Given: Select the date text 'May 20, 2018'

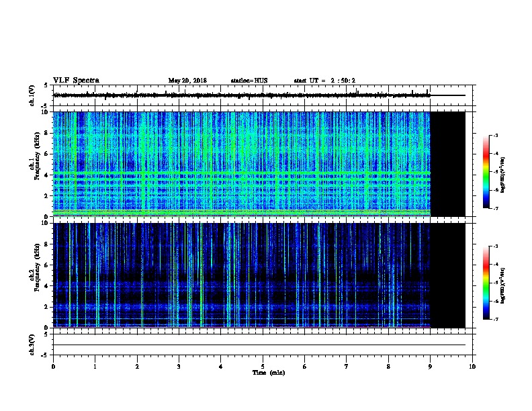Looking at the screenshot, I should point(187,81).
